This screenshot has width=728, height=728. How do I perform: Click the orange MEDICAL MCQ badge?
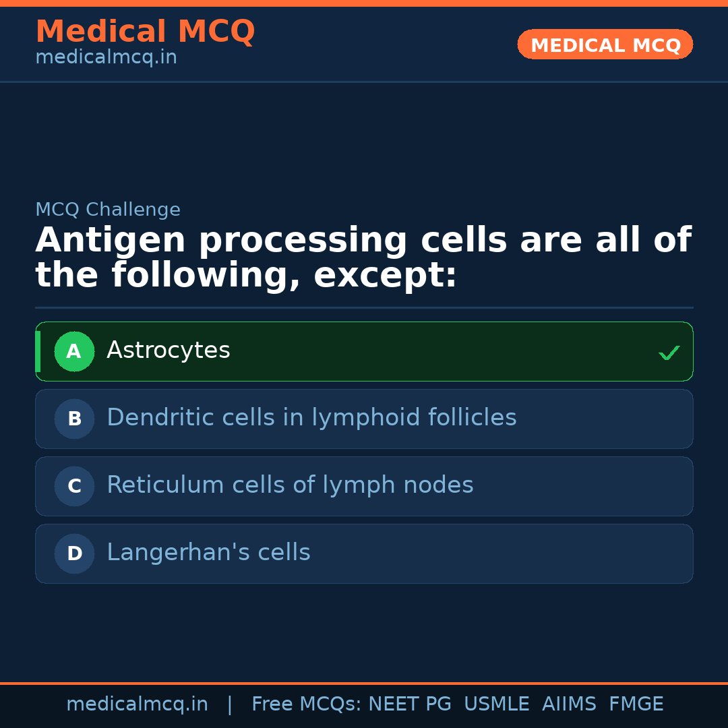point(605,44)
